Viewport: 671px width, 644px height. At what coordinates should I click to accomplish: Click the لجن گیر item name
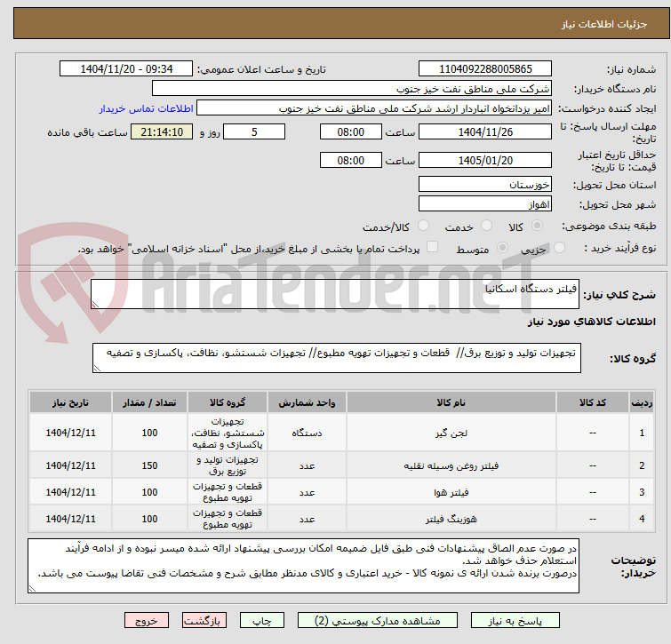tap(451, 433)
